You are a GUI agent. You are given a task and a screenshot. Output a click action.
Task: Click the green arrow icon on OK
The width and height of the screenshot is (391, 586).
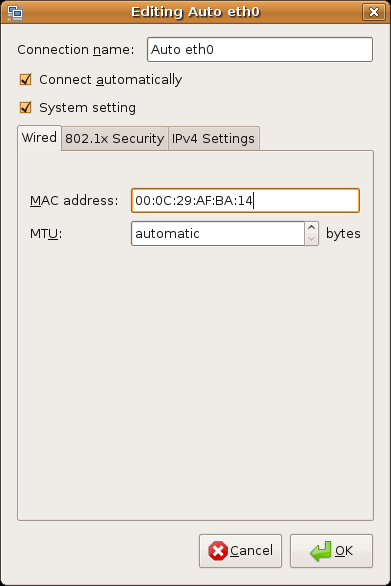(321, 551)
